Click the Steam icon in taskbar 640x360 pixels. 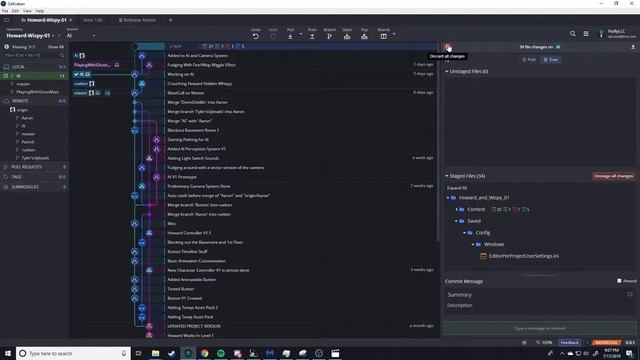(x=172, y=353)
